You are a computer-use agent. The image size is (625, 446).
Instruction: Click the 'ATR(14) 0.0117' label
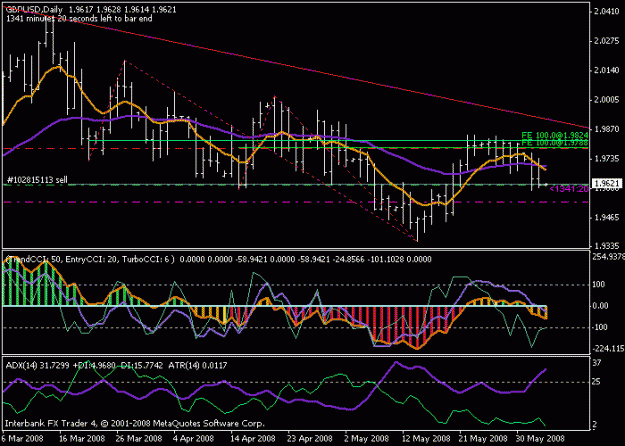click(x=198, y=365)
